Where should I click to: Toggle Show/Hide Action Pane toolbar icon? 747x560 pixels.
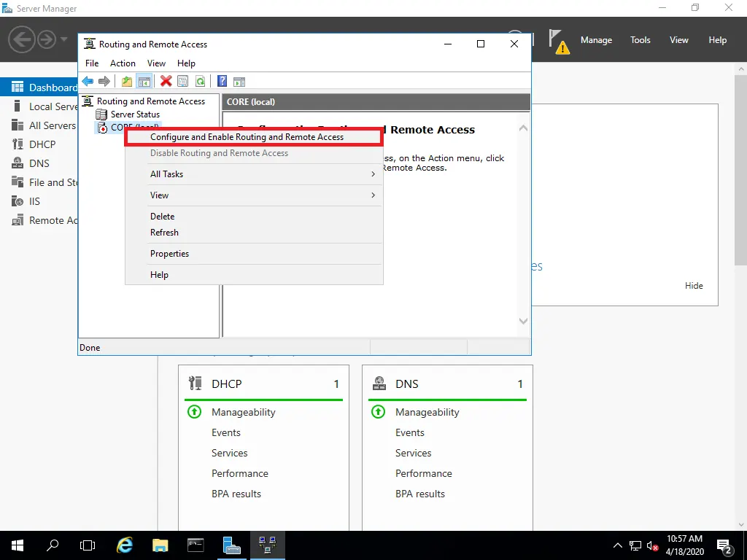(x=239, y=82)
